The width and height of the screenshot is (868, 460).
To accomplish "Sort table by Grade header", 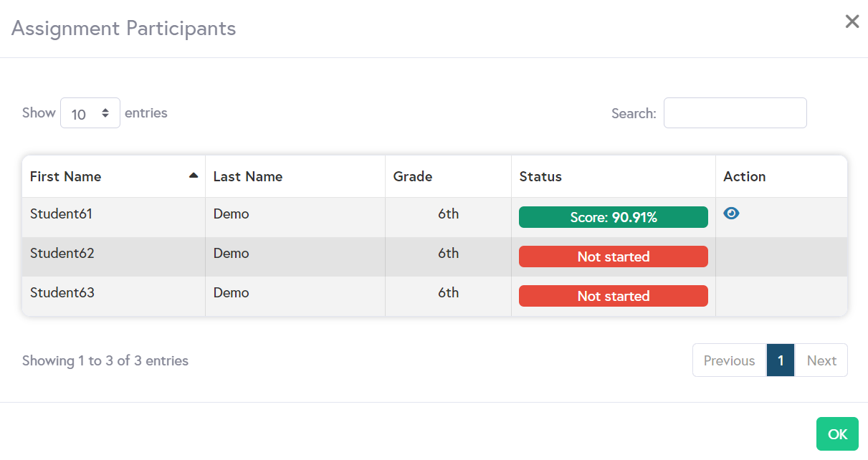I will (x=413, y=176).
